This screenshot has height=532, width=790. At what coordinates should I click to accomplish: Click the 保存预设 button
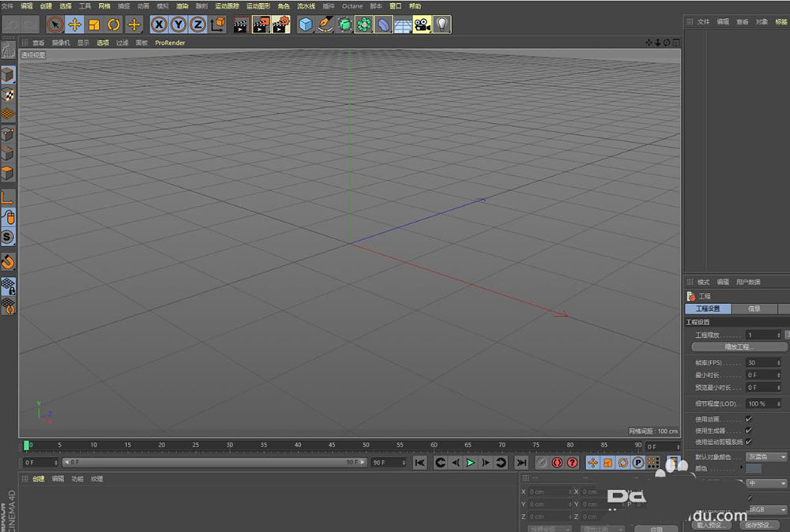pyautogui.click(x=759, y=525)
